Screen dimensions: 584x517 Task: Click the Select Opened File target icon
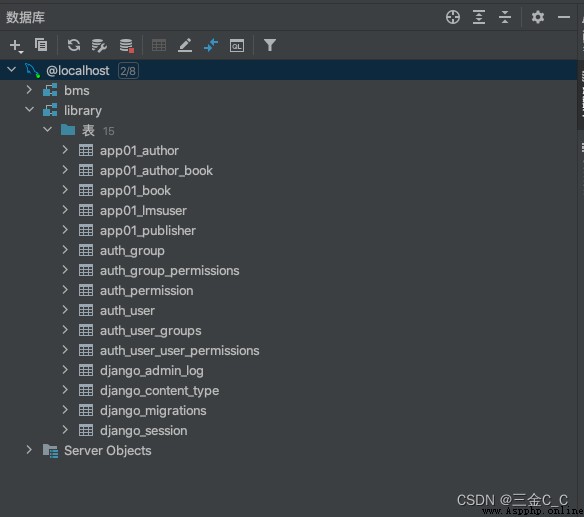click(x=453, y=17)
